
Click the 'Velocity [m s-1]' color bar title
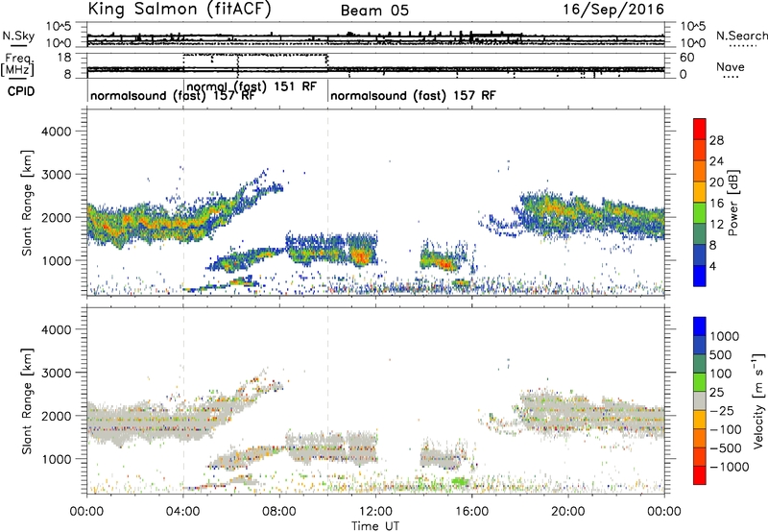pos(758,400)
